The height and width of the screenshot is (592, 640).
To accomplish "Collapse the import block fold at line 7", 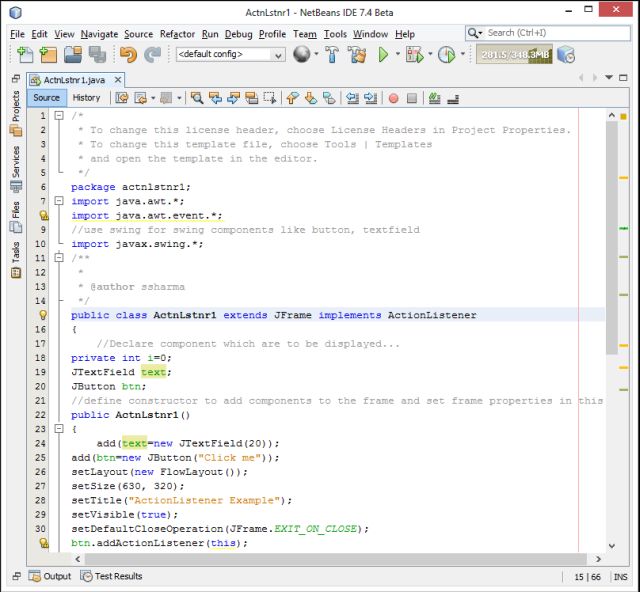I will (x=59, y=201).
